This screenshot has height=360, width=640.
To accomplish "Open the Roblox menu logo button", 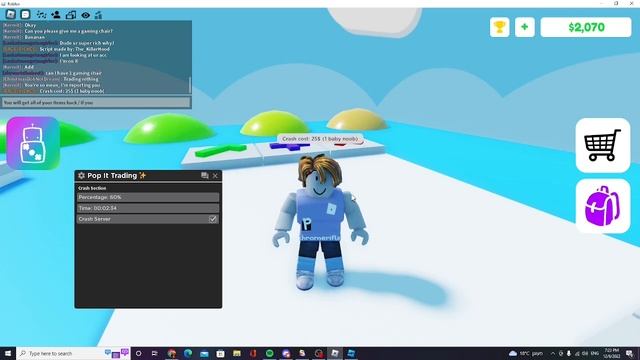I will [11, 14].
